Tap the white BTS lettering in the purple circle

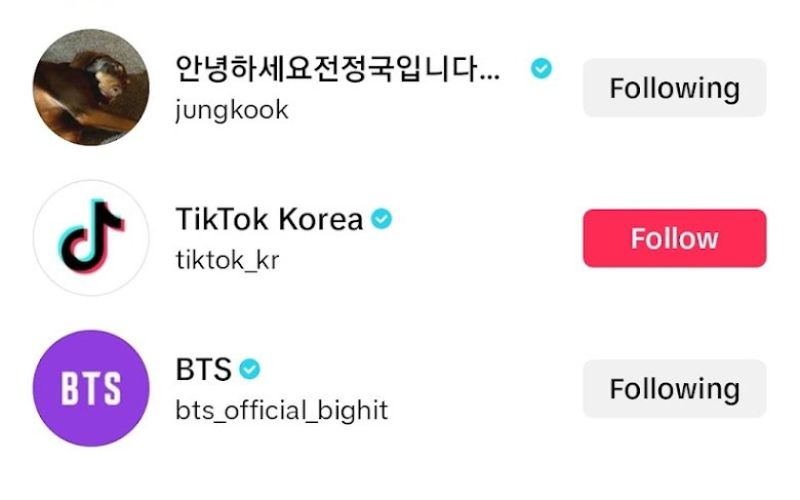coord(91,389)
